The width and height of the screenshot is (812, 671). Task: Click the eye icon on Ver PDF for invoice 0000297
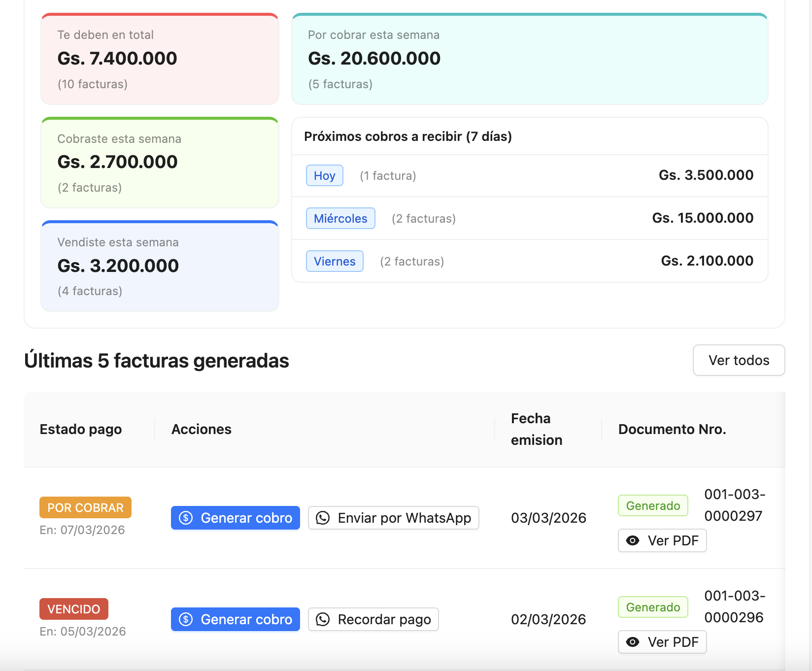click(632, 540)
